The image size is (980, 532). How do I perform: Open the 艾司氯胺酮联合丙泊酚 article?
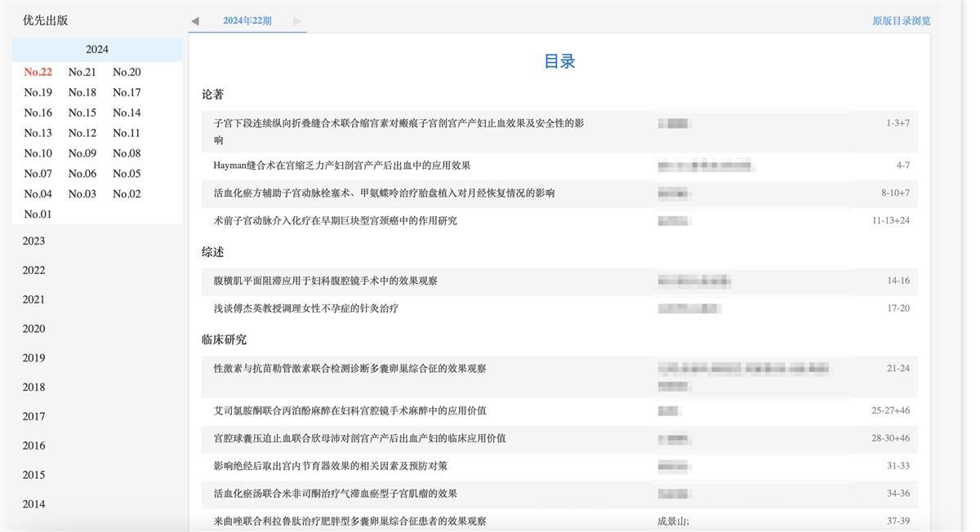(350, 411)
